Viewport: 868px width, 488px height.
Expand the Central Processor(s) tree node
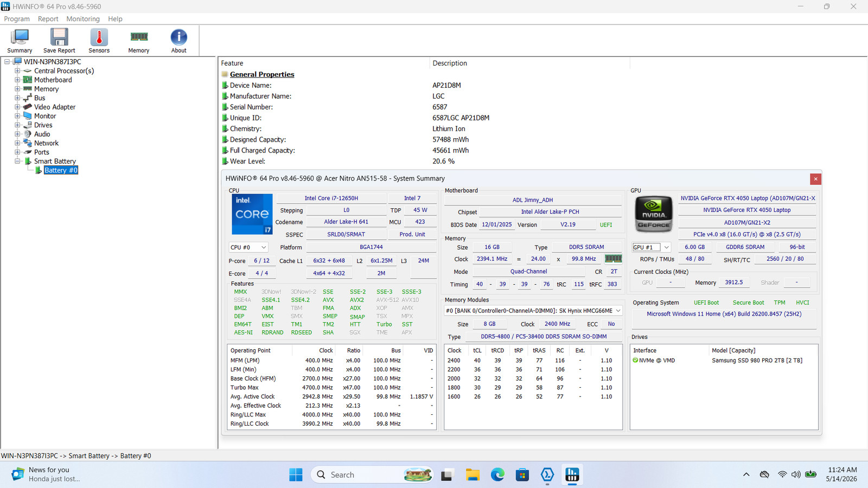click(x=17, y=70)
